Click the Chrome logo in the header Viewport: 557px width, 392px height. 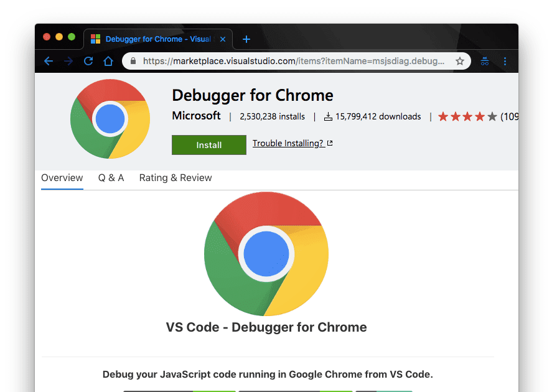(110, 119)
